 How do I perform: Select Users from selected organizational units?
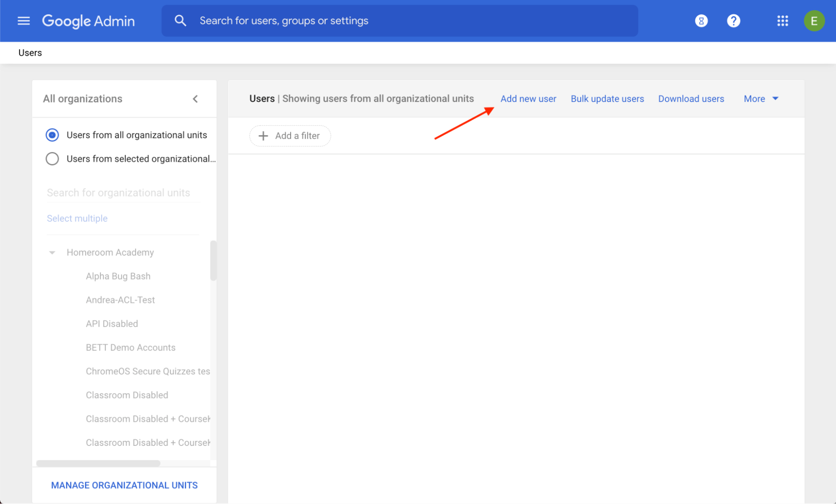pyautogui.click(x=53, y=158)
